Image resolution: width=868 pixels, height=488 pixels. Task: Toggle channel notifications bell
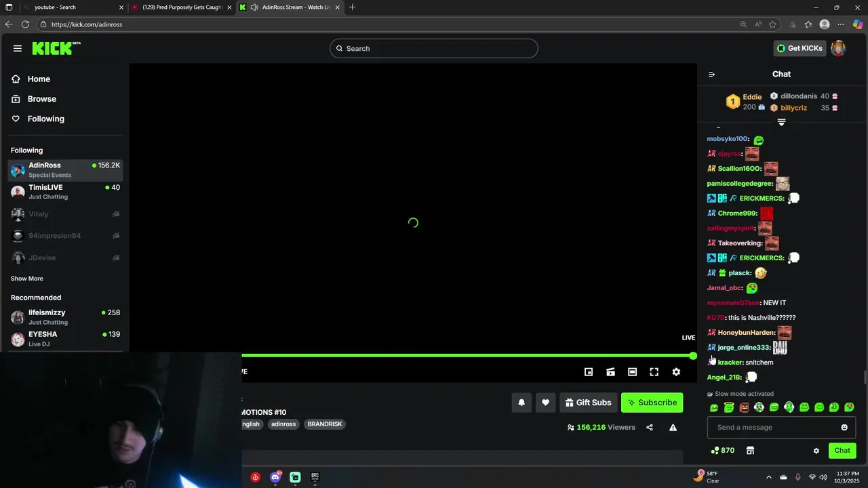click(521, 403)
